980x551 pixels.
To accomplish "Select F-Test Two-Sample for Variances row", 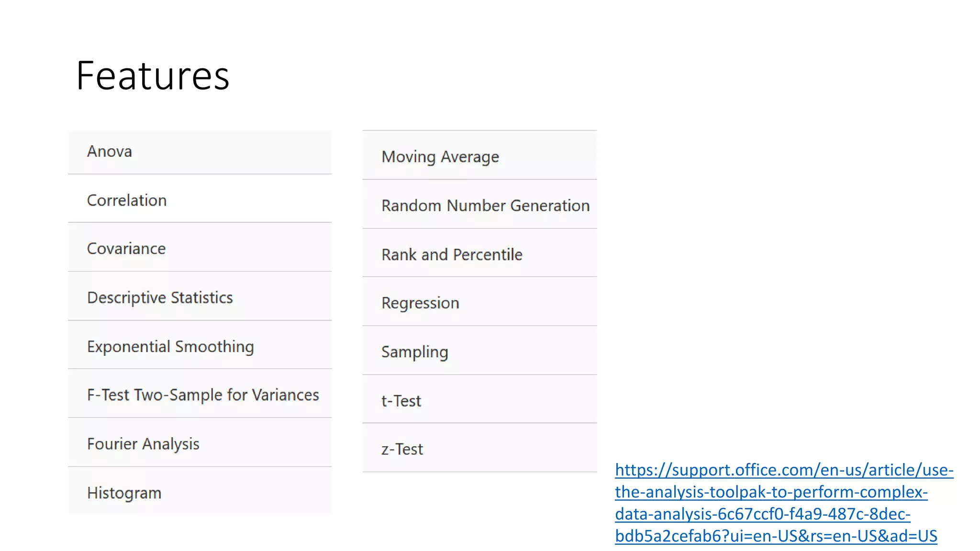I will (x=200, y=394).
